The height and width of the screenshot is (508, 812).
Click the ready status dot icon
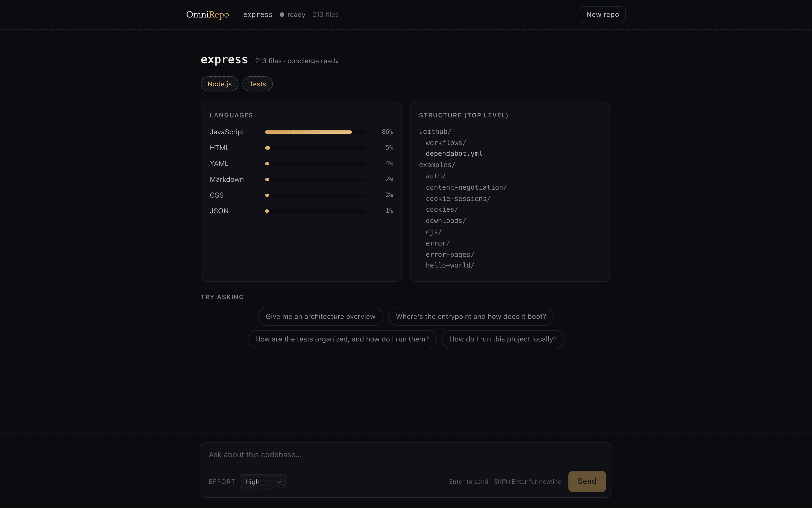282,14
